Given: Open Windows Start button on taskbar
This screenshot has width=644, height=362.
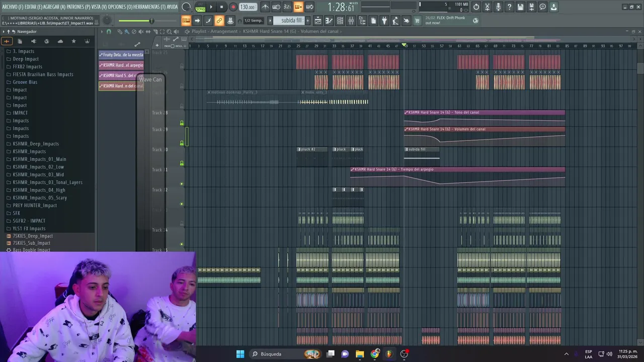Looking at the screenshot, I should (240, 354).
